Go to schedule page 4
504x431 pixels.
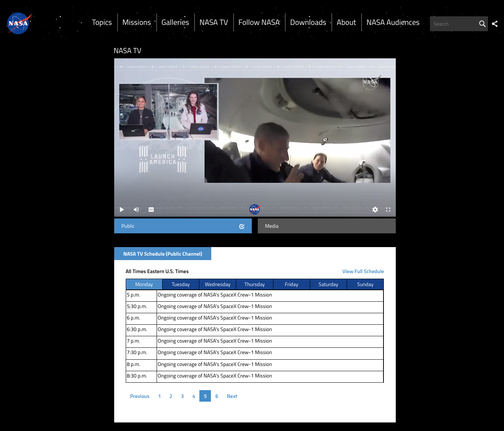194,396
